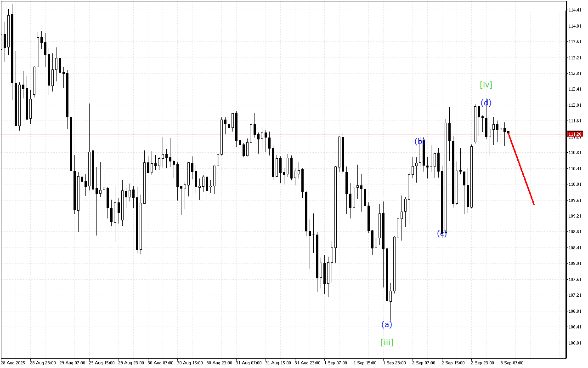Click the 1 Sep 23:00 time label

(x=394, y=363)
